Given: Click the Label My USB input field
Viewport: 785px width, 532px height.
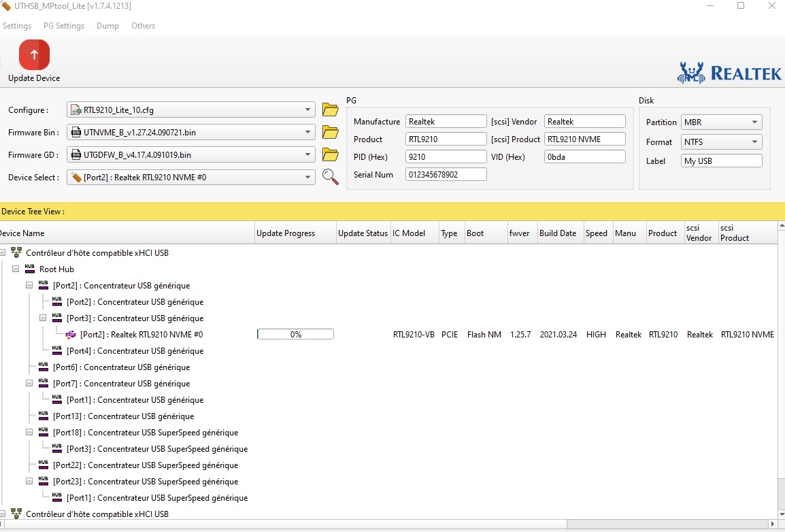Looking at the screenshot, I should 722,161.
